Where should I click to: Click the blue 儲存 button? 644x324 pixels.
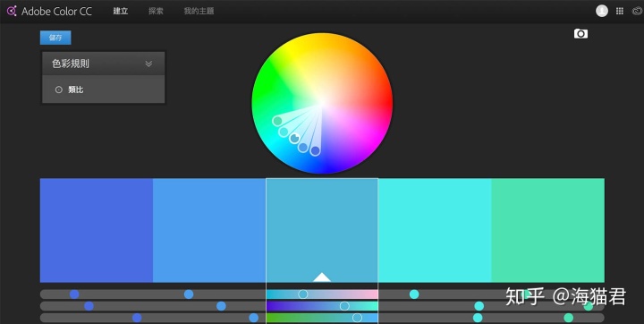point(55,38)
